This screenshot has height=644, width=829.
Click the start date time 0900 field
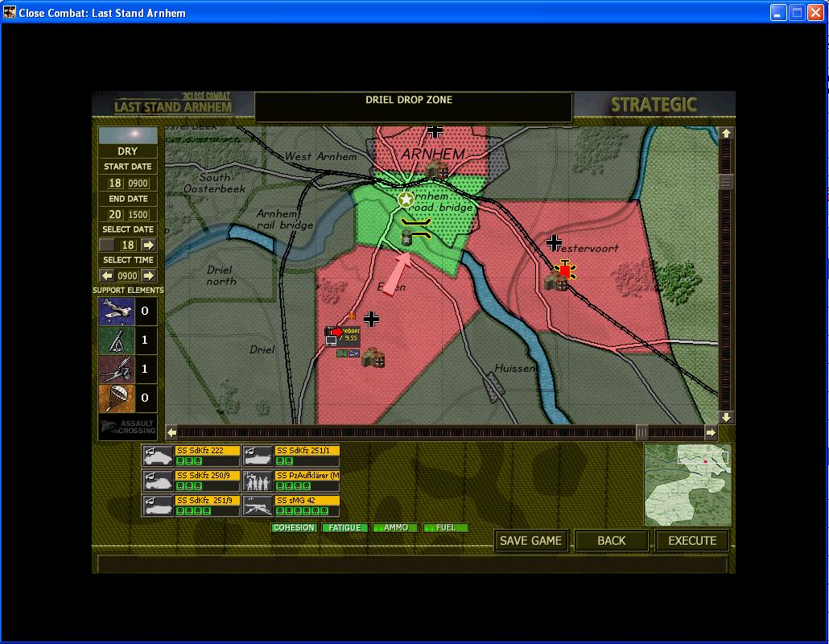pyautogui.click(x=138, y=184)
